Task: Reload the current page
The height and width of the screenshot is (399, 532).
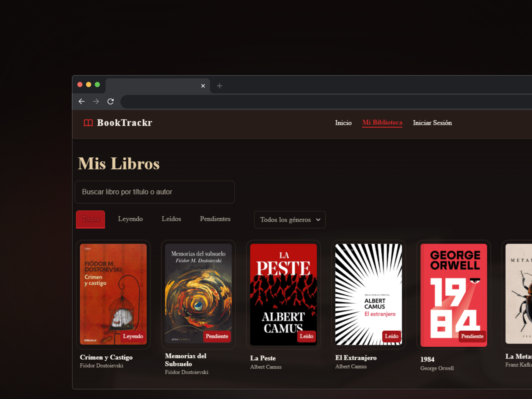Action: point(111,101)
